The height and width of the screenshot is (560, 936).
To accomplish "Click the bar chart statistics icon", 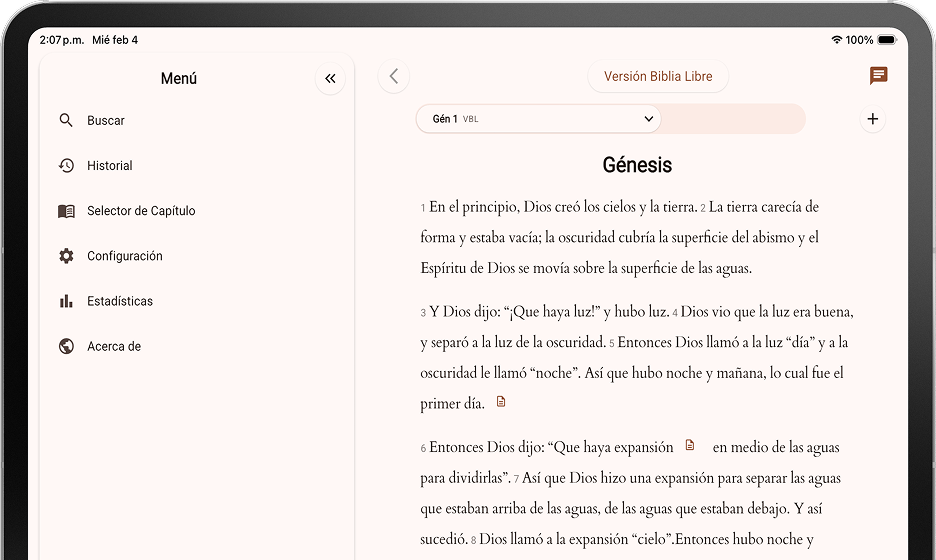I will (x=66, y=301).
